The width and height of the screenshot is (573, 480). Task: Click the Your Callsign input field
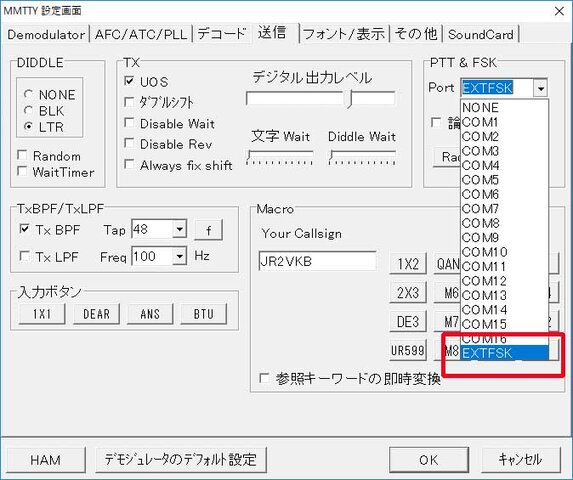[317, 261]
